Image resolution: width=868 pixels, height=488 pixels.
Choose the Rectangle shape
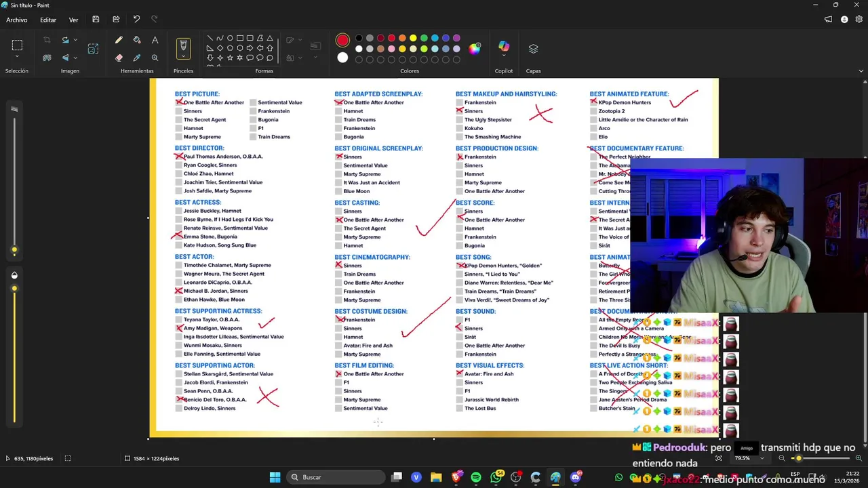(x=240, y=38)
